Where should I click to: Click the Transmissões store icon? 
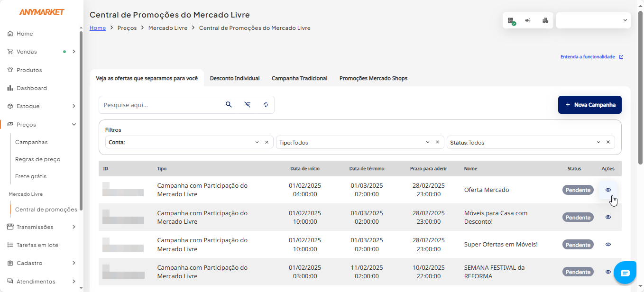point(10,227)
